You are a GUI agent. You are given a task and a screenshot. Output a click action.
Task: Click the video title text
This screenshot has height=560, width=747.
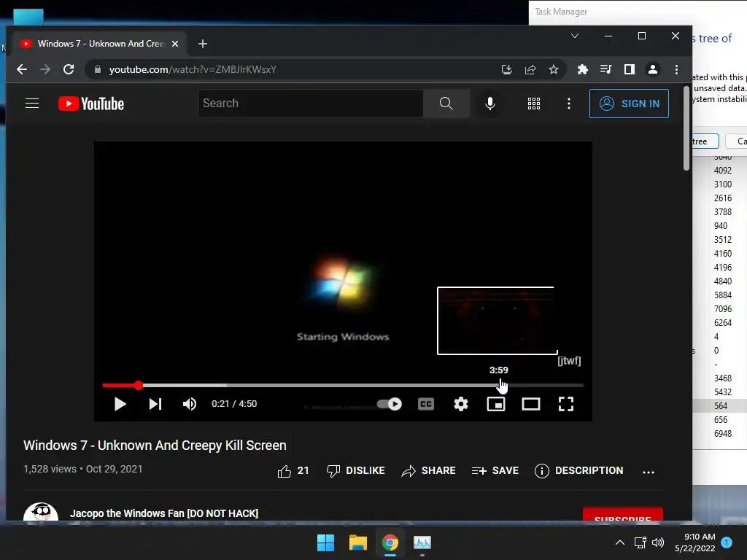coord(155,446)
